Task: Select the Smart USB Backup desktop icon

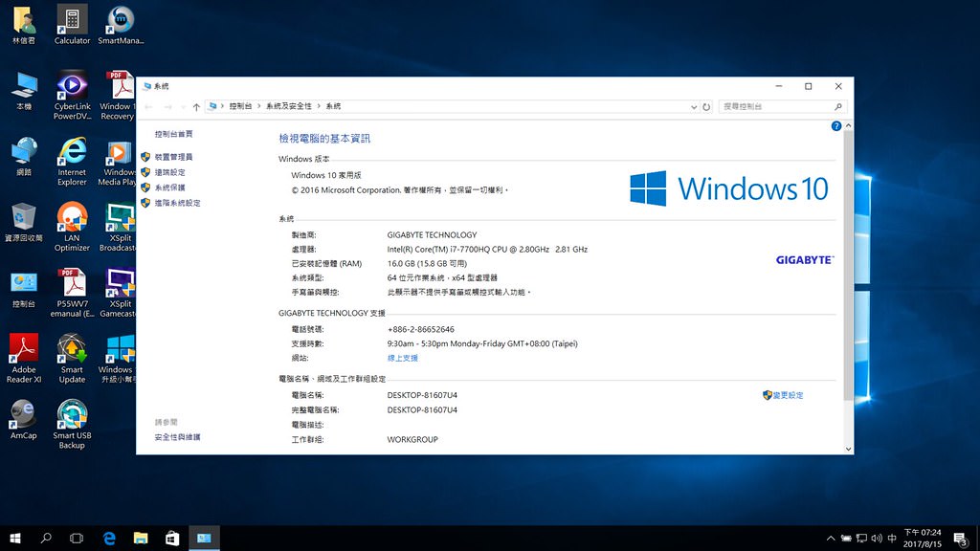Action: pyautogui.click(x=72, y=425)
